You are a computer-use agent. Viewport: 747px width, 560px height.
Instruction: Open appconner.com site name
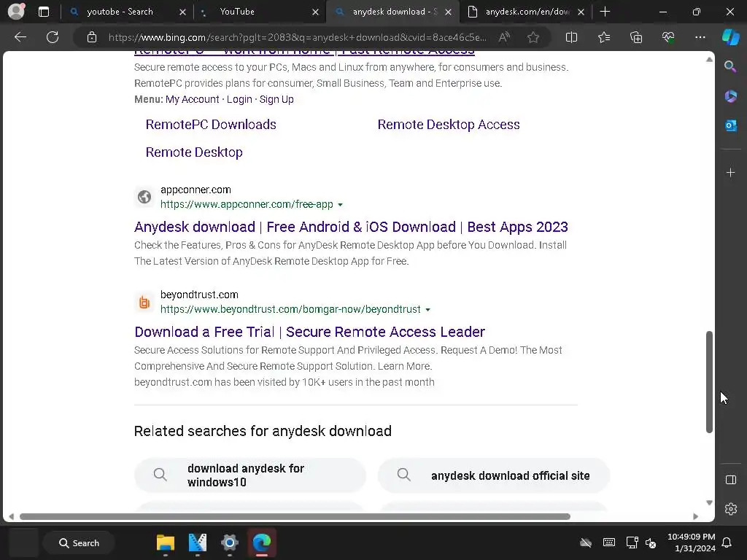coord(196,190)
